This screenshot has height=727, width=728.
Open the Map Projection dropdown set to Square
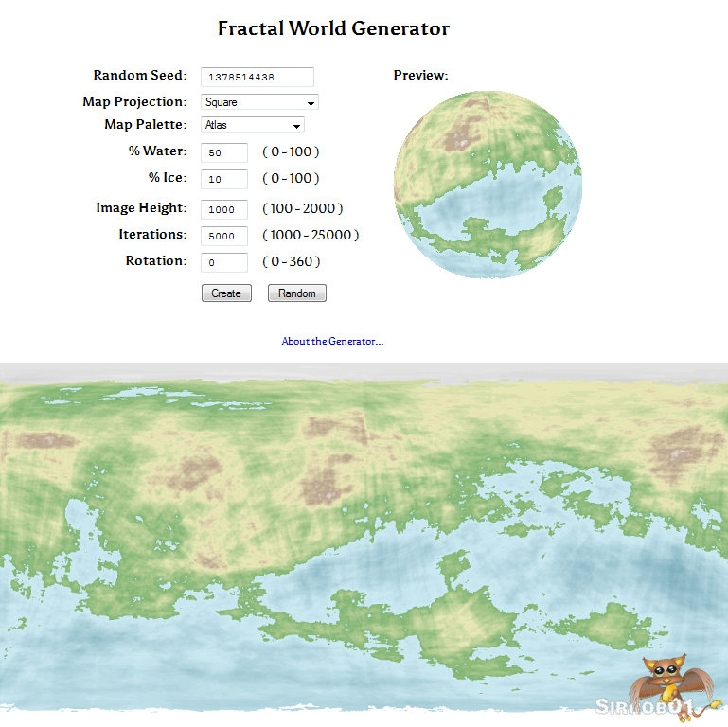259,102
